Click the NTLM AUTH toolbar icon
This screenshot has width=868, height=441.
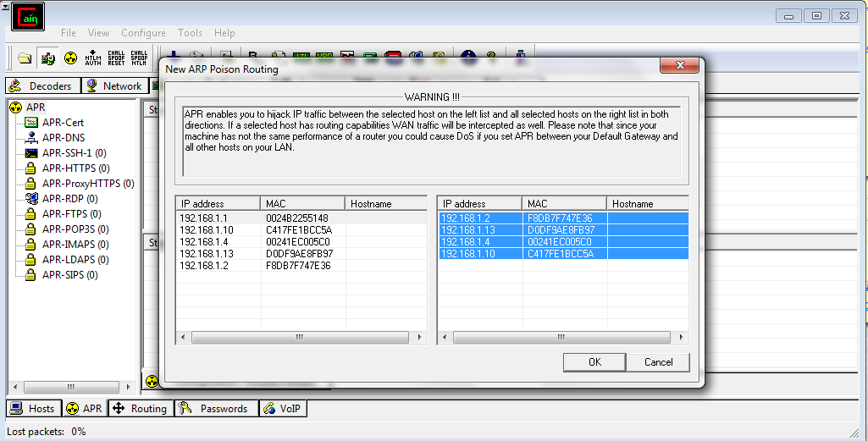pos(93,58)
